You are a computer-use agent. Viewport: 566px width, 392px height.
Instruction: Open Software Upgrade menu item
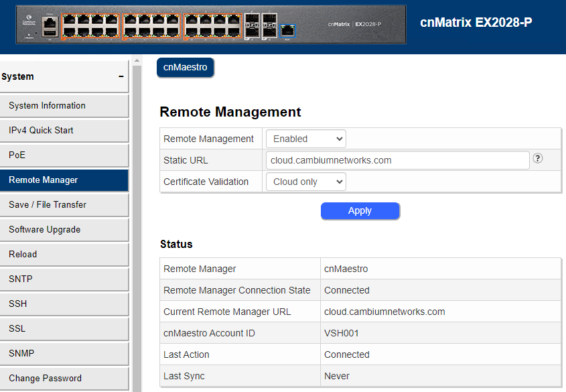point(64,230)
